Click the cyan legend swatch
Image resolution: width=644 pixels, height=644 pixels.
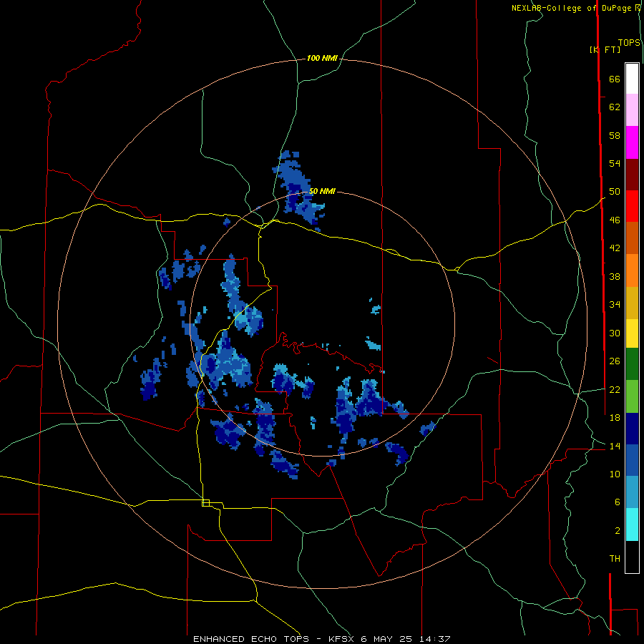point(632,525)
